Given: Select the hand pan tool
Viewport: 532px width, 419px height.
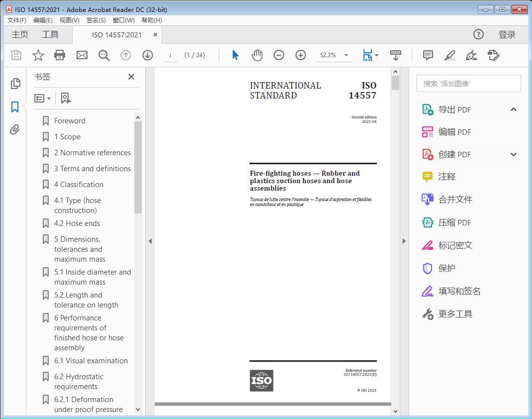Looking at the screenshot, I should (257, 55).
